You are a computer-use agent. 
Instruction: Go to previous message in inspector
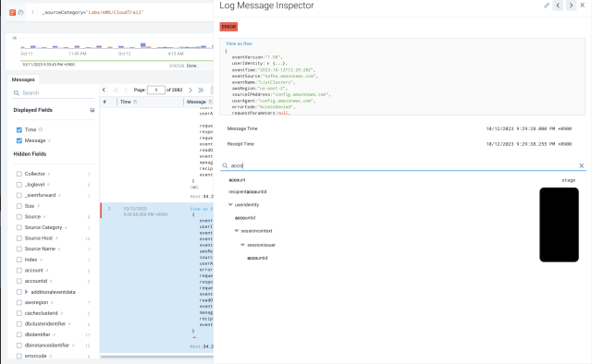558,6
